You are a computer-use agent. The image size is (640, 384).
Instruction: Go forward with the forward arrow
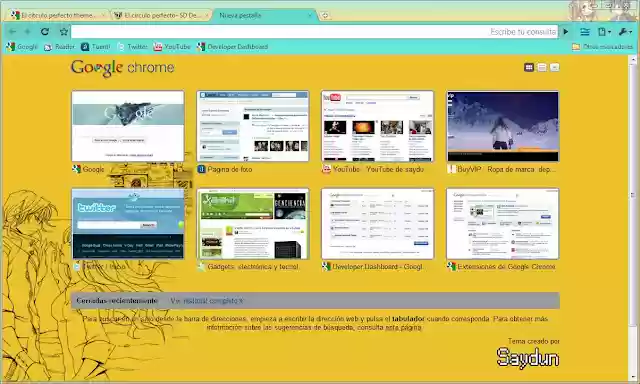coord(28,31)
